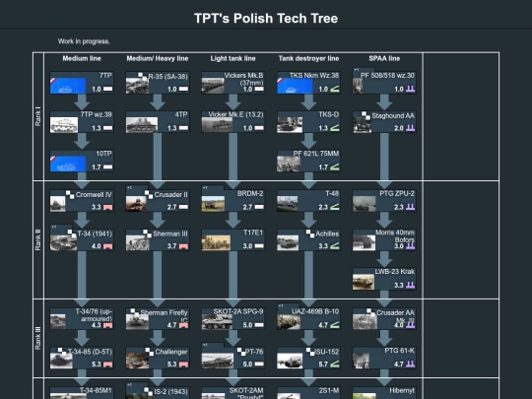Click the 10TP blueprint thumbnail
Viewport: 532px width, 399px height.
[x=68, y=164]
